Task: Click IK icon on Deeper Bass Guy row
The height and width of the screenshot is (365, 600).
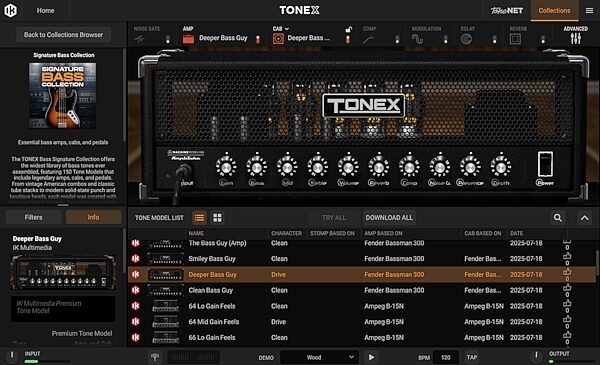Action: tap(135, 274)
